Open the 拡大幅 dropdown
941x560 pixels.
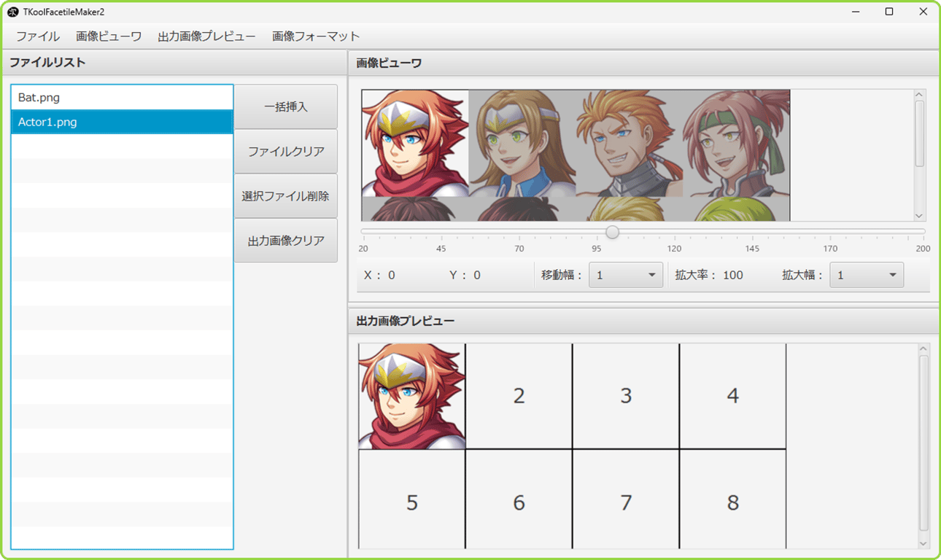(867, 275)
